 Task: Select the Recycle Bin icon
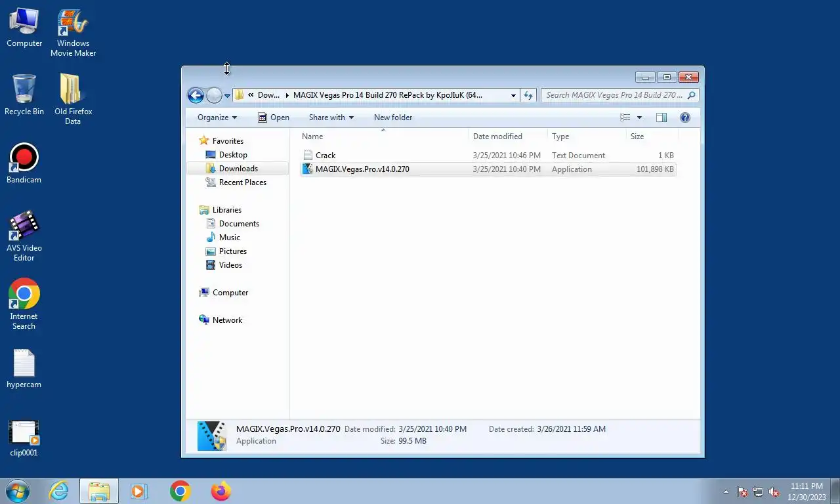tap(24, 95)
